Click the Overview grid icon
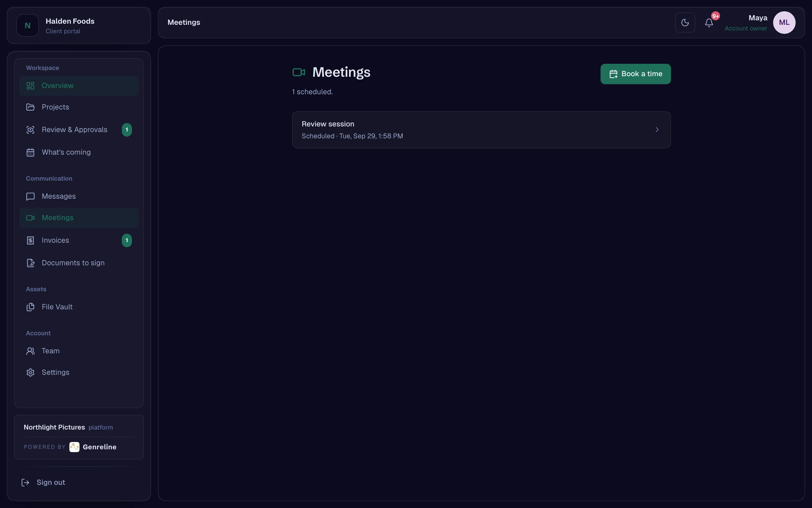This screenshot has width=812, height=508. point(30,86)
